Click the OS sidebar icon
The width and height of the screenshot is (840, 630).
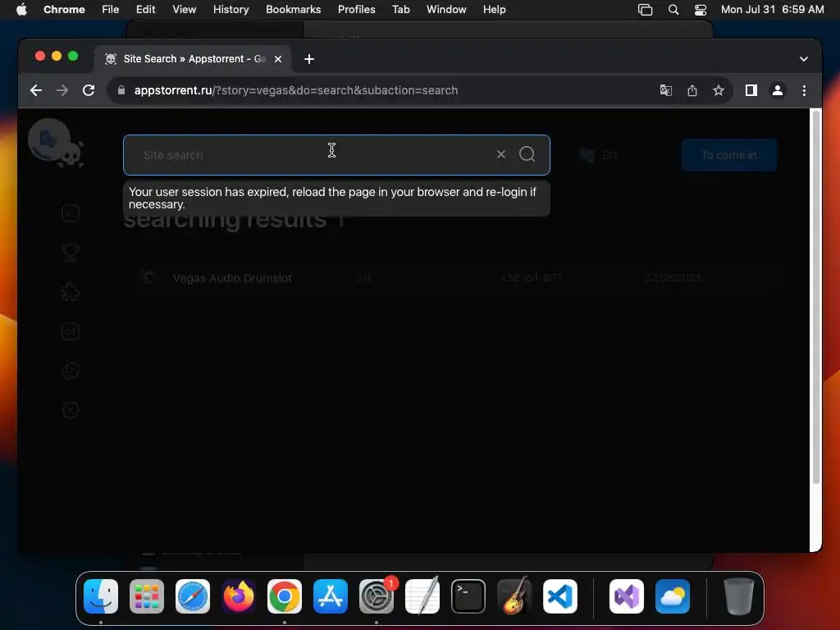[71, 331]
